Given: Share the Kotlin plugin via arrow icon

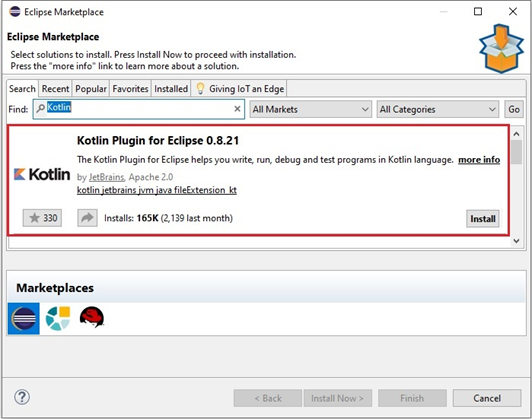Looking at the screenshot, I should [87, 218].
